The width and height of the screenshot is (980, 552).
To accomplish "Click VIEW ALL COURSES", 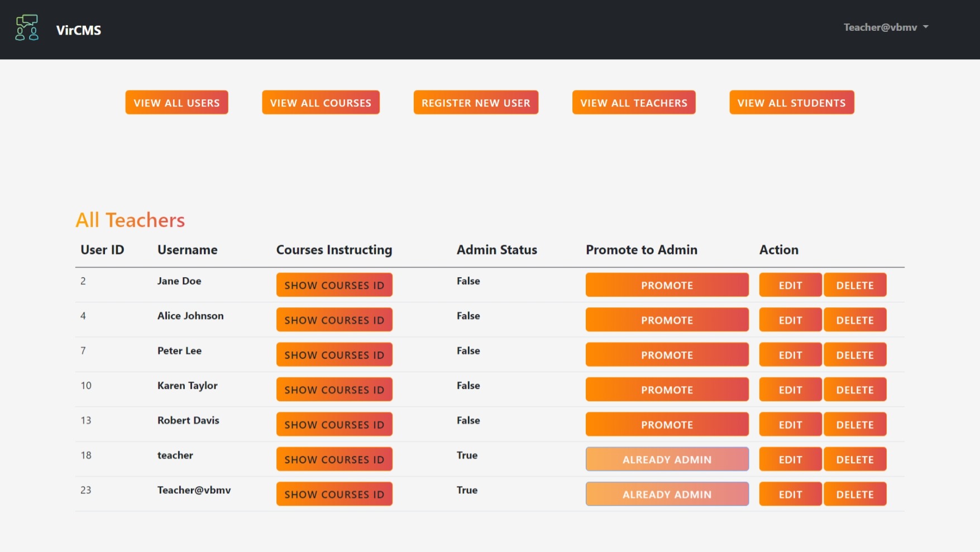I will [321, 102].
